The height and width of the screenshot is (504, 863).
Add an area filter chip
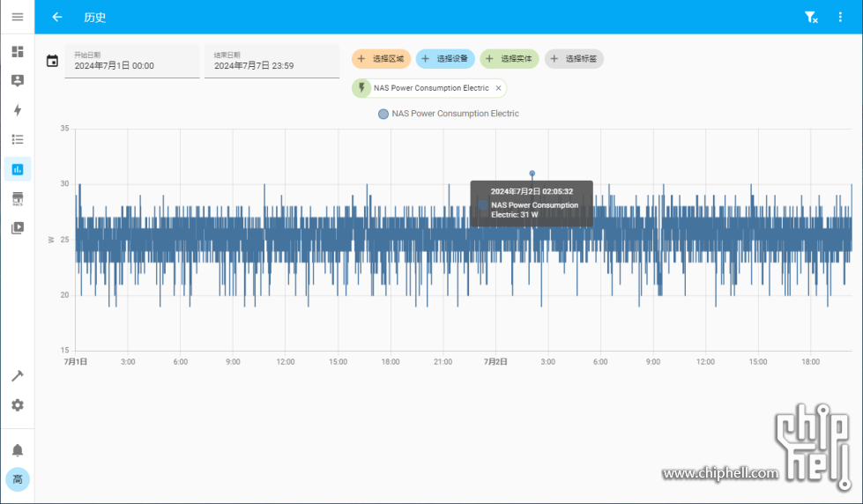(x=381, y=59)
